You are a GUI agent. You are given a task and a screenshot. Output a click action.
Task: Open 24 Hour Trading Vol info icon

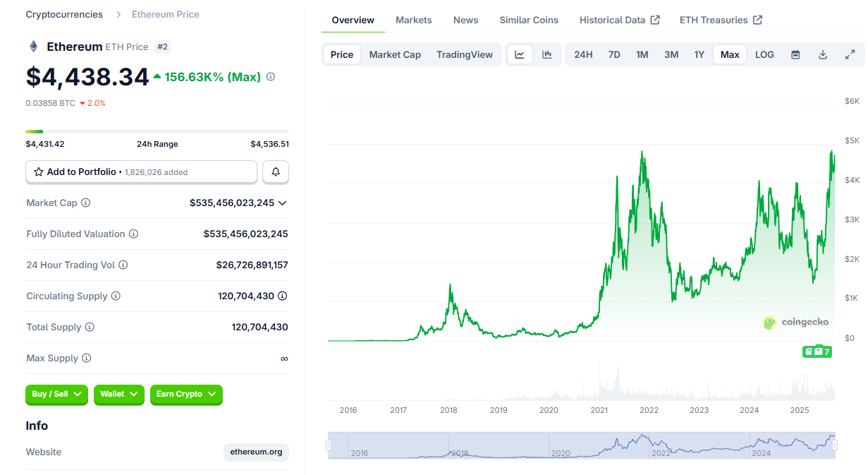coord(123,265)
